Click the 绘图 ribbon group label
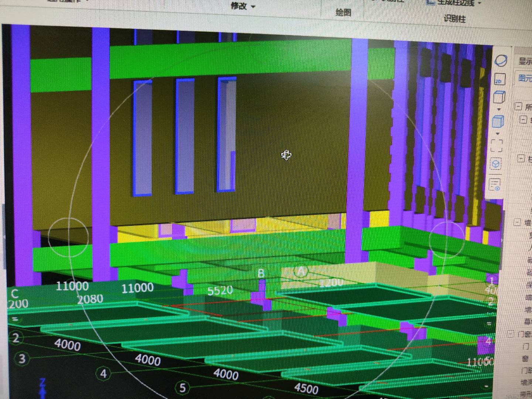532x399 pixels. [x=343, y=12]
